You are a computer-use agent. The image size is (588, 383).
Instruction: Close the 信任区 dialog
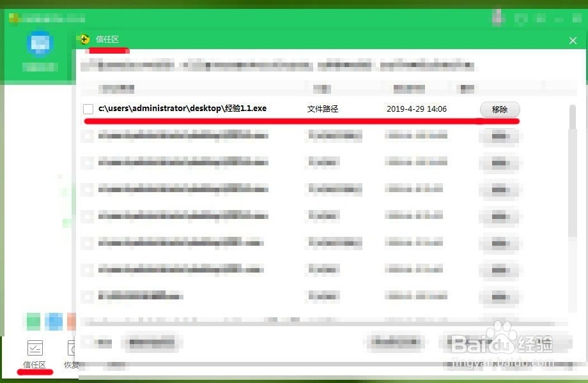pyautogui.click(x=573, y=40)
